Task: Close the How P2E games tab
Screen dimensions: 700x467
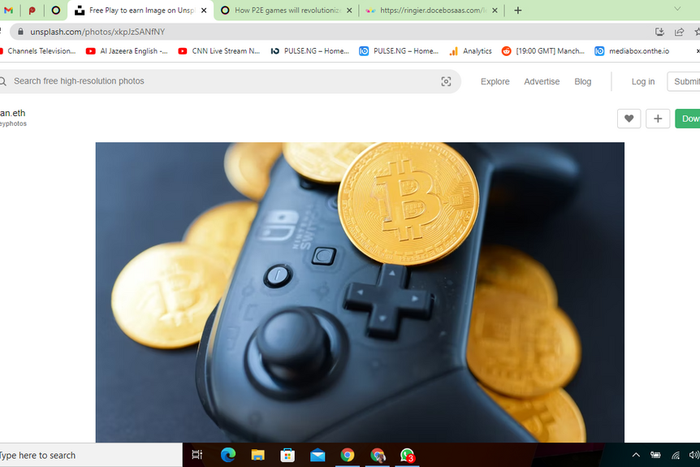Action: click(350, 10)
